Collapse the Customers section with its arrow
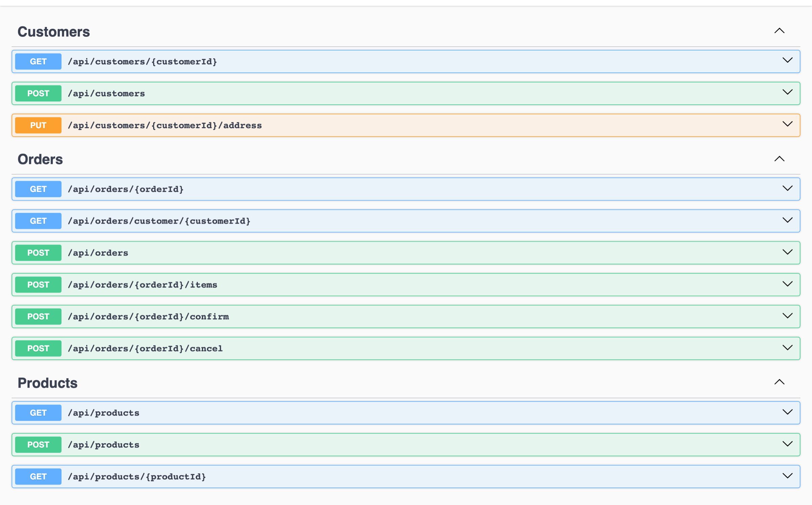812x505 pixels. click(779, 31)
